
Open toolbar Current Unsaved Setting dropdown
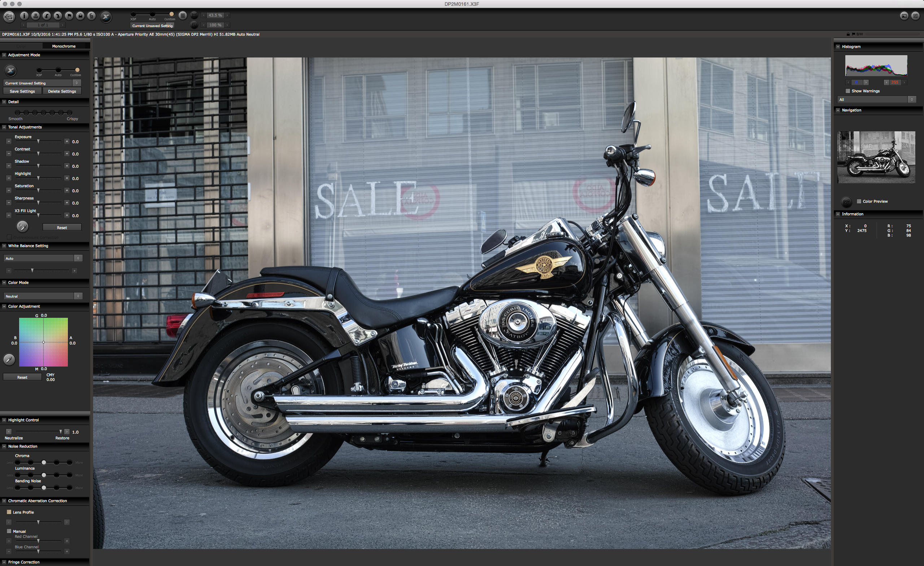152,26
